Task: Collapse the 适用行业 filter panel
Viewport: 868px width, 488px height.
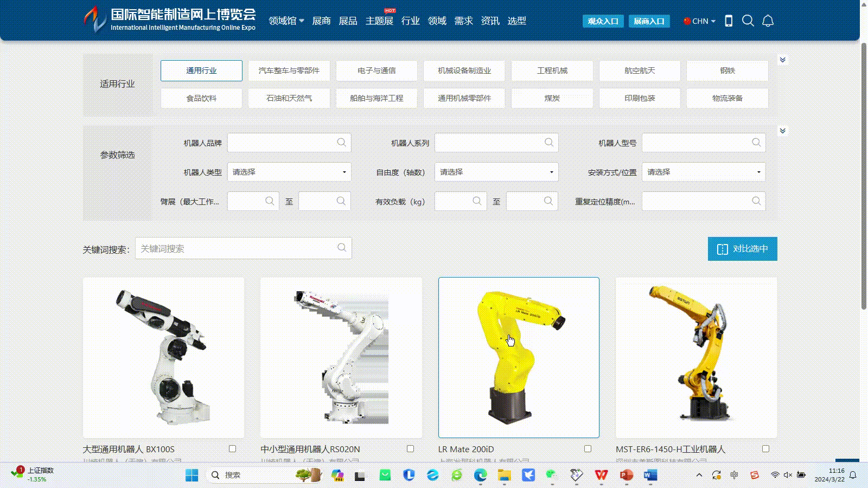Action: tap(782, 60)
